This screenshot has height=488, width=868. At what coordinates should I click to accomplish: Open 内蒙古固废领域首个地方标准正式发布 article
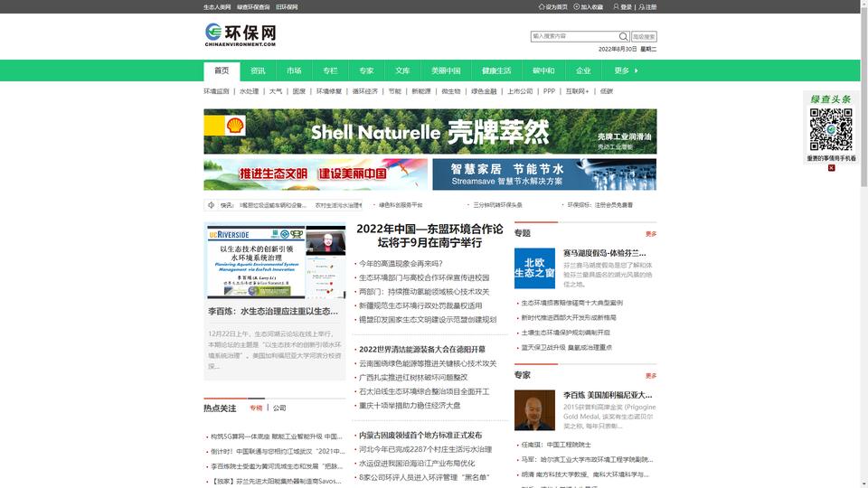point(420,435)
